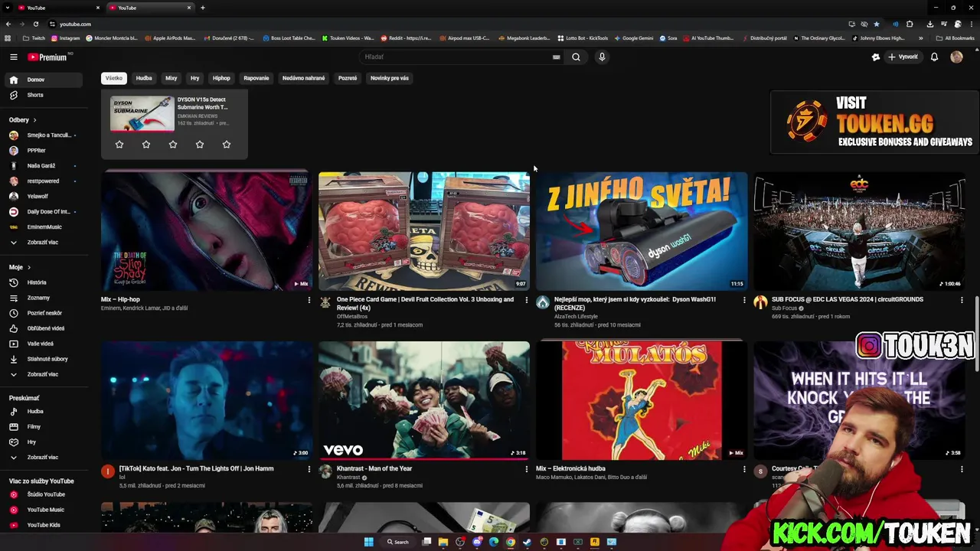Play Khantrast - Man of the Year thumbnail

(x=424, y=400)
